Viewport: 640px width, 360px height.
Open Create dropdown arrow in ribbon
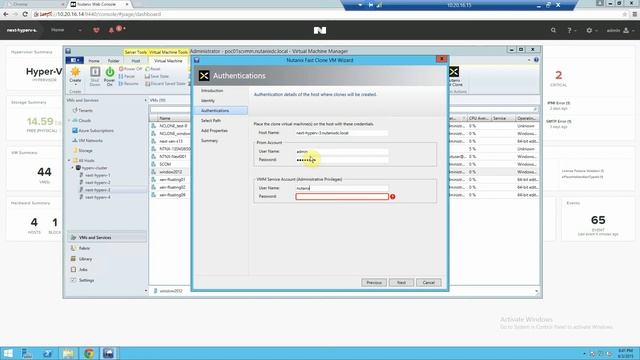click(x=75, y=85)
